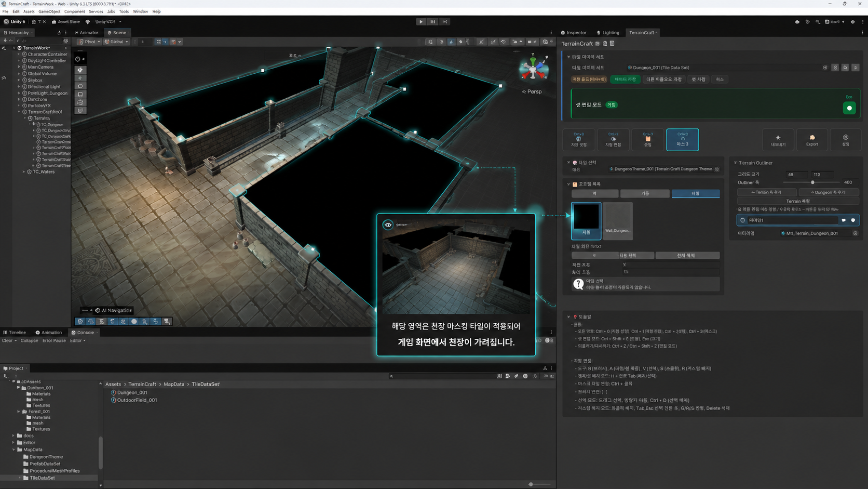
Task: Pause the game playback
Action: (x=432, y=22)
